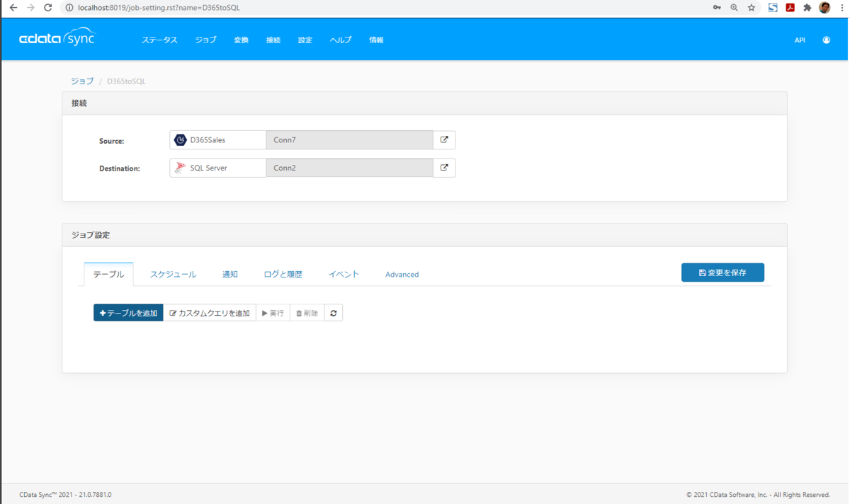Open the Adobe Acrobat extension icon
This screenshot has width=850, height=504.
pos(790,8)
